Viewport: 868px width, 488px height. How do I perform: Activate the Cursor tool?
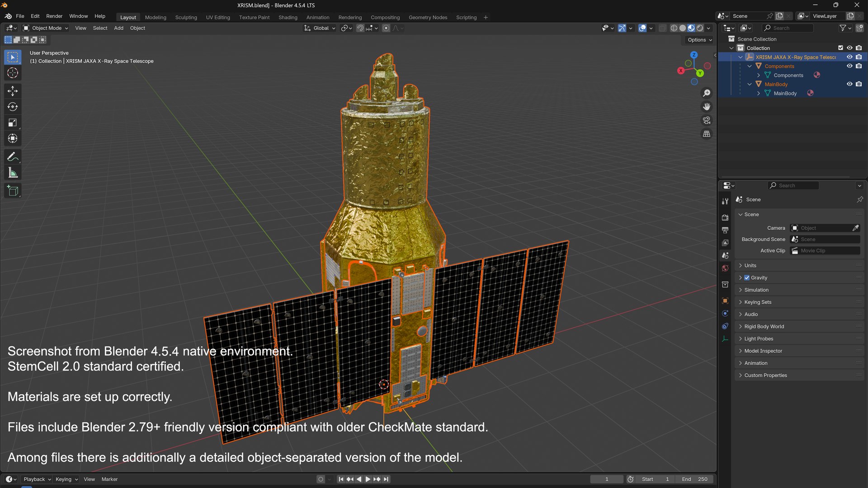13,73
